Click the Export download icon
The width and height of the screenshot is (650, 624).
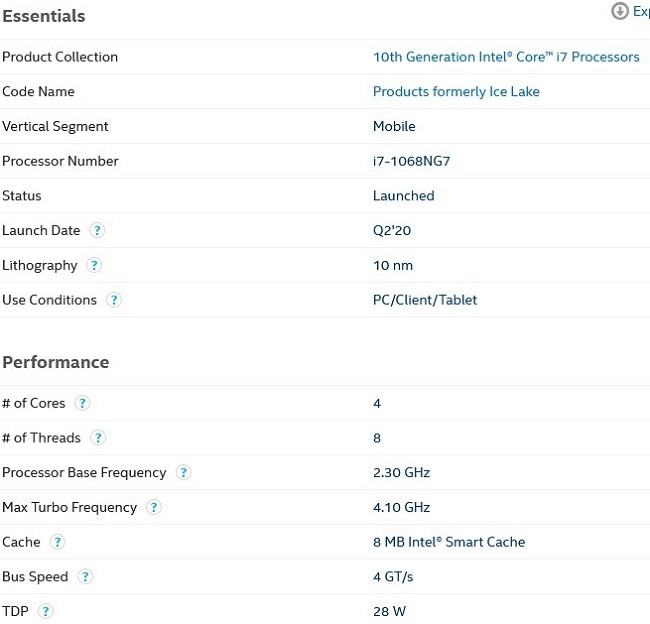pyautogui.click(x=620, y=11)
